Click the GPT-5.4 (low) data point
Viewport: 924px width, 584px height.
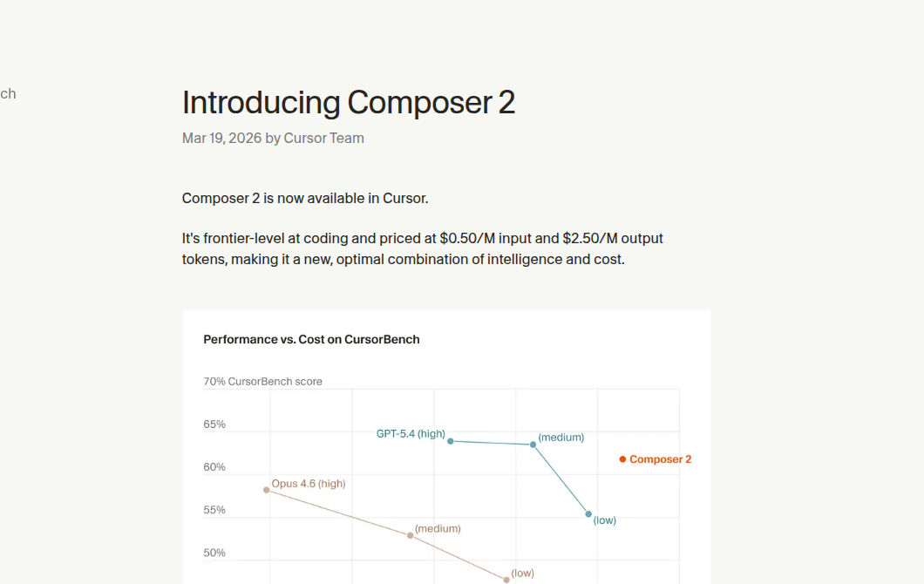pyautogui.click(x=588, y=514)
